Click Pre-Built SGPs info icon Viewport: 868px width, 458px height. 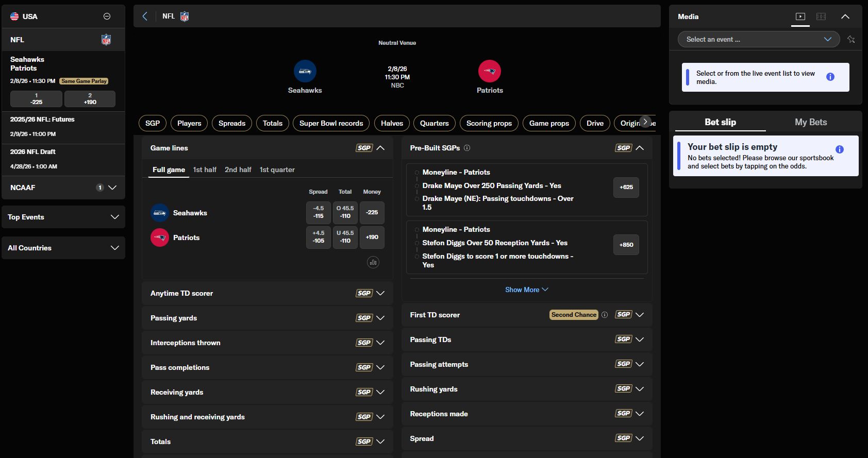tap(467, 148)
